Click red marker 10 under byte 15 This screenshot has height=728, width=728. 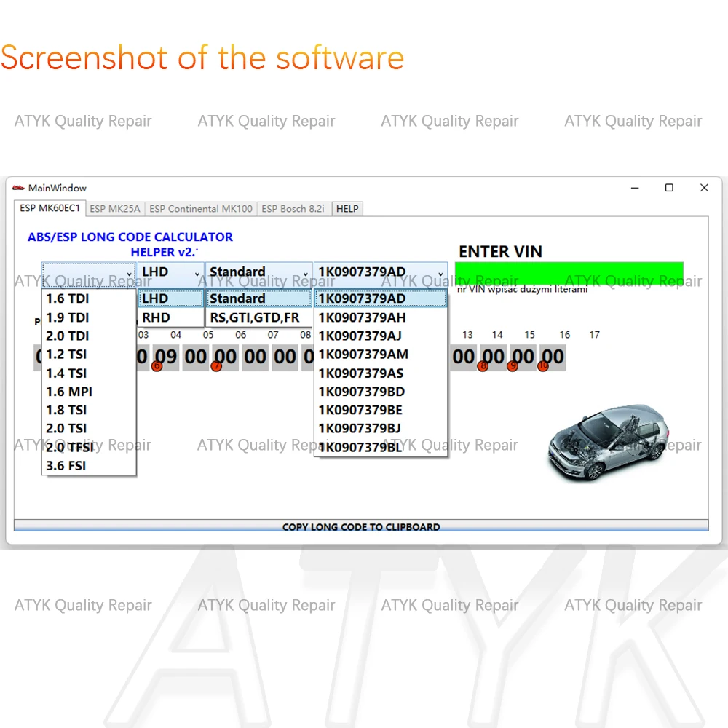(543, 366)
